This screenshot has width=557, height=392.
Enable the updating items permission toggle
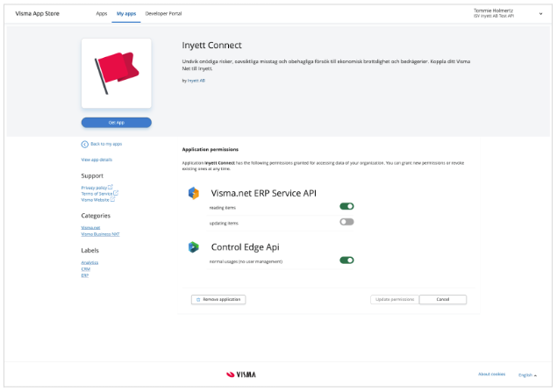346,222
